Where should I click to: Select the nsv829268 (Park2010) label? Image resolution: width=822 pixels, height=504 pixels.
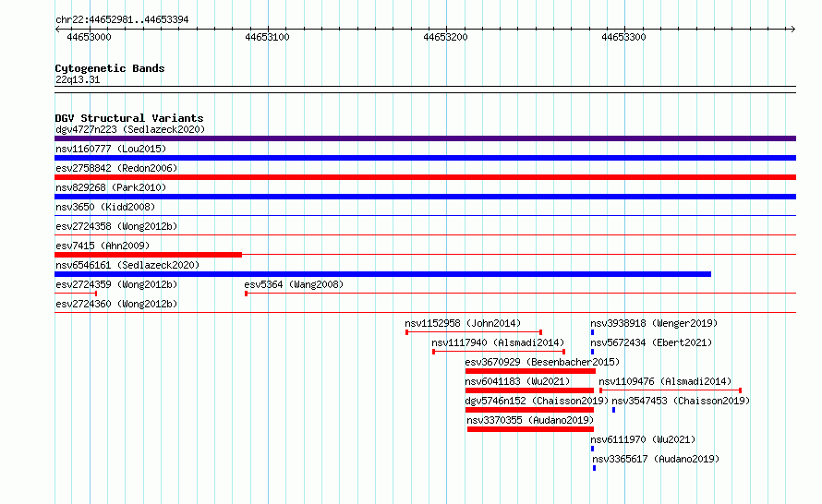111,187
